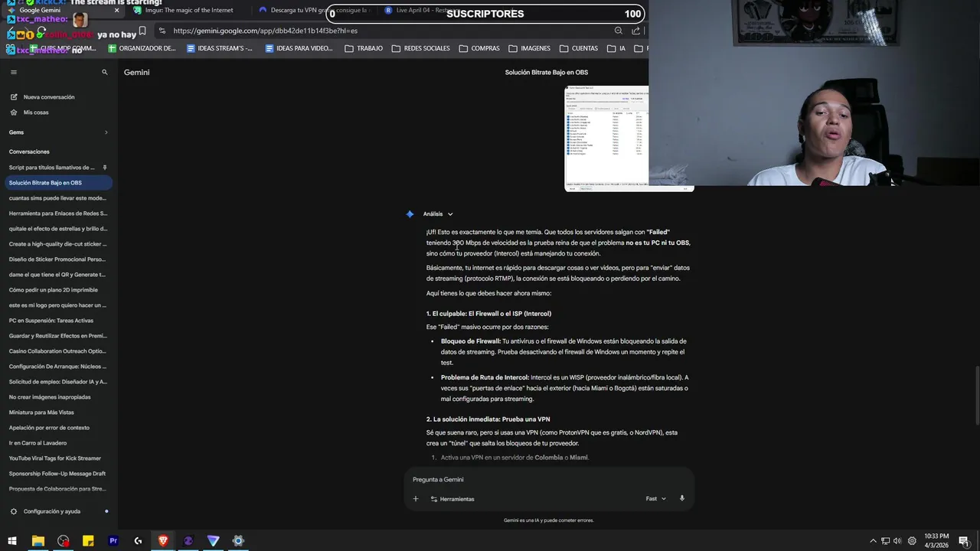
Task: Click the Brave browser taskbar icon
Action: point(163,541)
